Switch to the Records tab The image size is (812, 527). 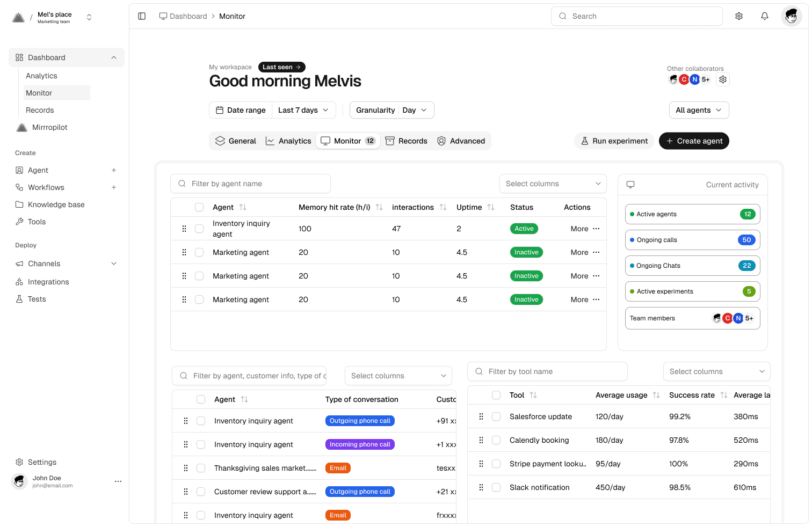click(407, 141)
